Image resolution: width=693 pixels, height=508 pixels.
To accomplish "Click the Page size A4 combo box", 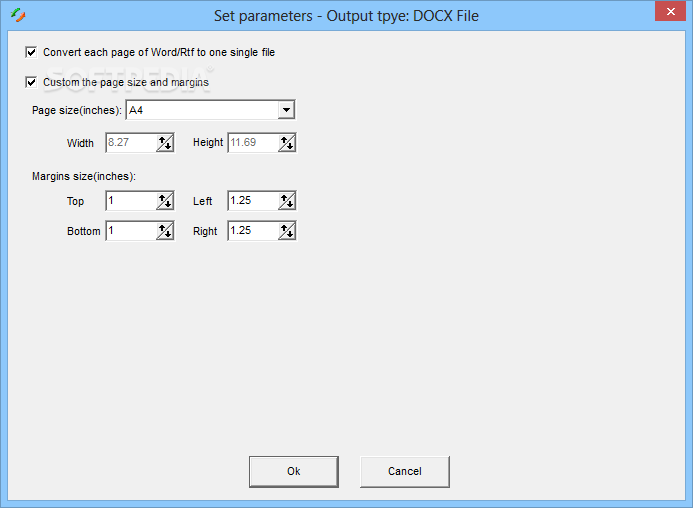I will coord(210,110).
